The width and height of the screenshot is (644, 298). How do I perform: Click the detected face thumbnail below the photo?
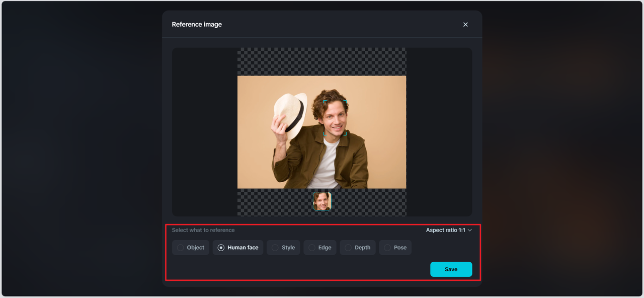pyautogui.click(x=322, y=201)
